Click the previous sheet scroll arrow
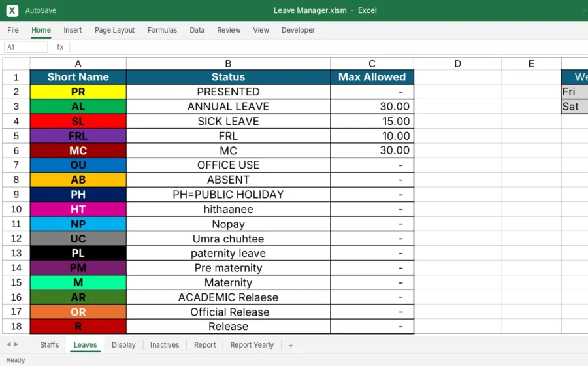Image resolution: width=588 pixels, height=366 pixels. pyautogui.click(x=8, y=344)
